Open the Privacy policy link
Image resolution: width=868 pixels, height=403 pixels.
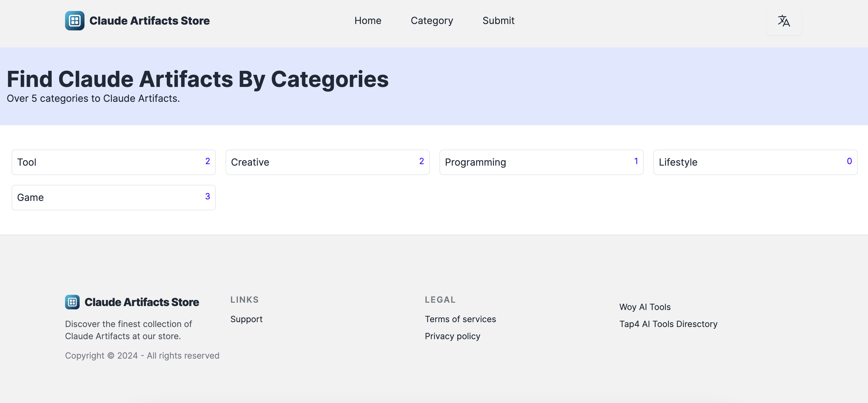click(452, 336)
